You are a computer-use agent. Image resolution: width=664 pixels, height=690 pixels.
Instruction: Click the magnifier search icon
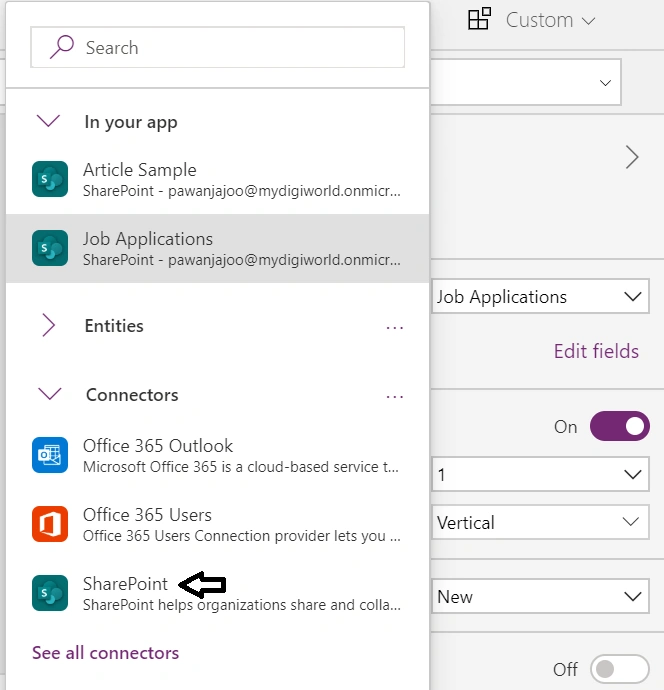click(62, 47)
